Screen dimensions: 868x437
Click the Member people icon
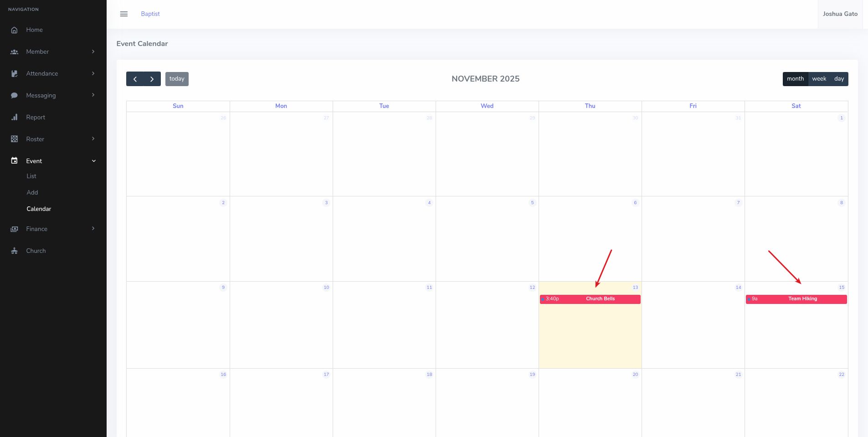click(15, 51)
